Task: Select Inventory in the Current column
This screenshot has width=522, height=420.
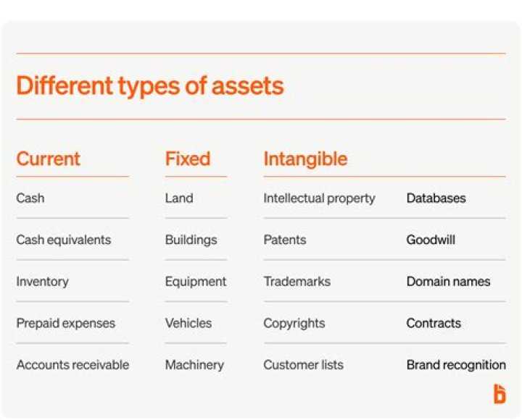Action: tap(42, 282)
